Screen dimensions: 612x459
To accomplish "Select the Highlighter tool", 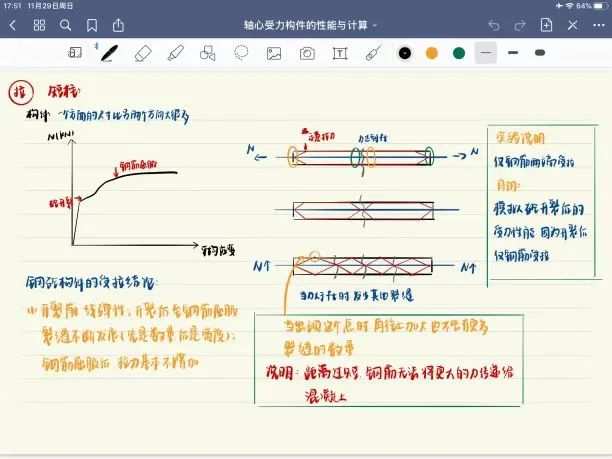I will coord(176,53).
